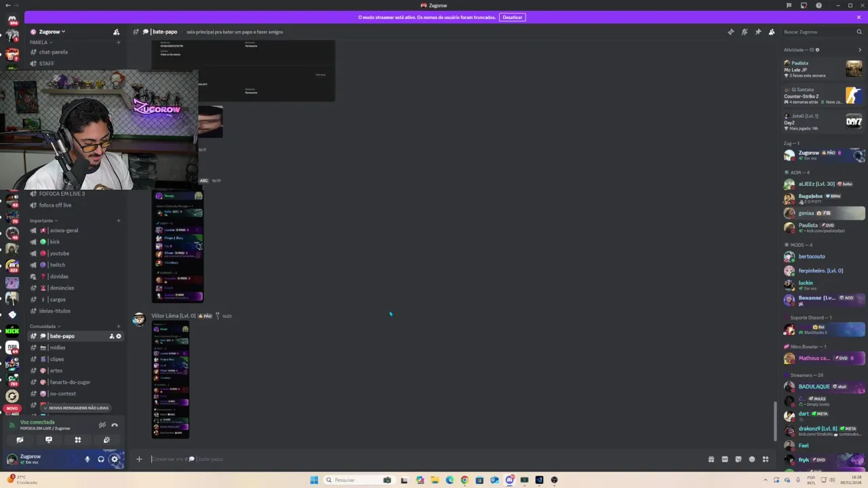Collapse the Comunidade category
The image size is (868, 488).
pos(45,326)
